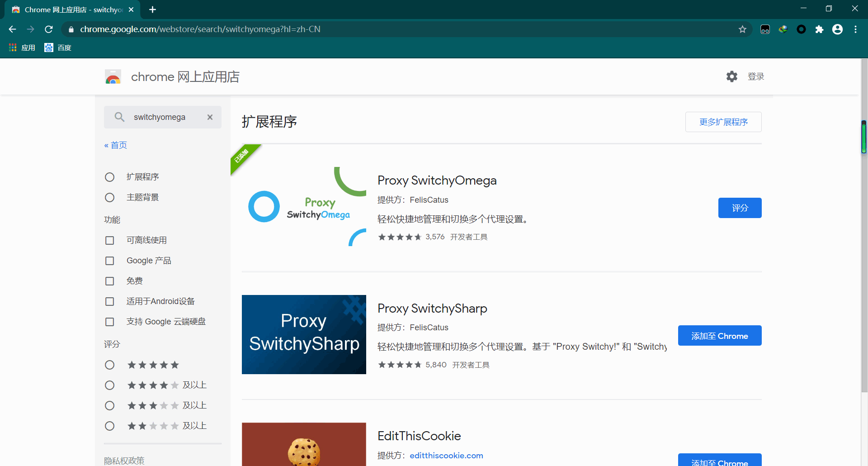
Task: Clear the switchyomega search text
Action: tap(210, 117)
